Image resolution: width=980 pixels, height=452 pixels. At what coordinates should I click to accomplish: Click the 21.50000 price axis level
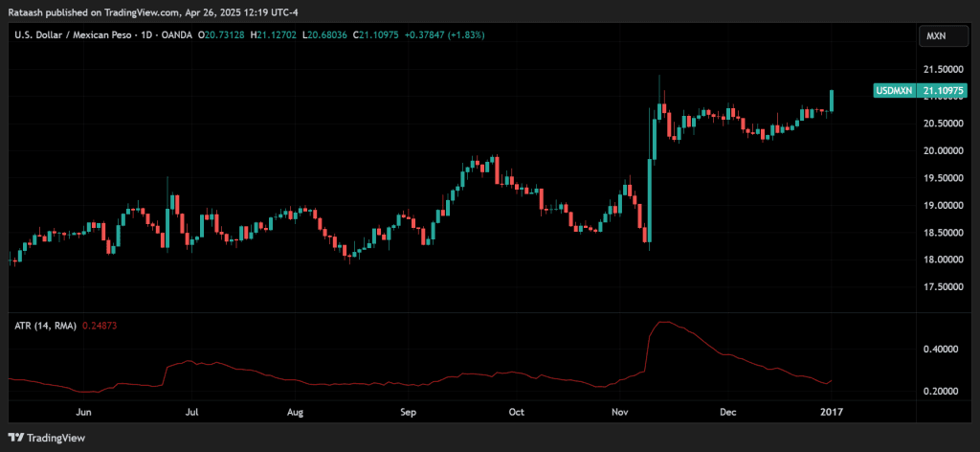pos(942,70)
